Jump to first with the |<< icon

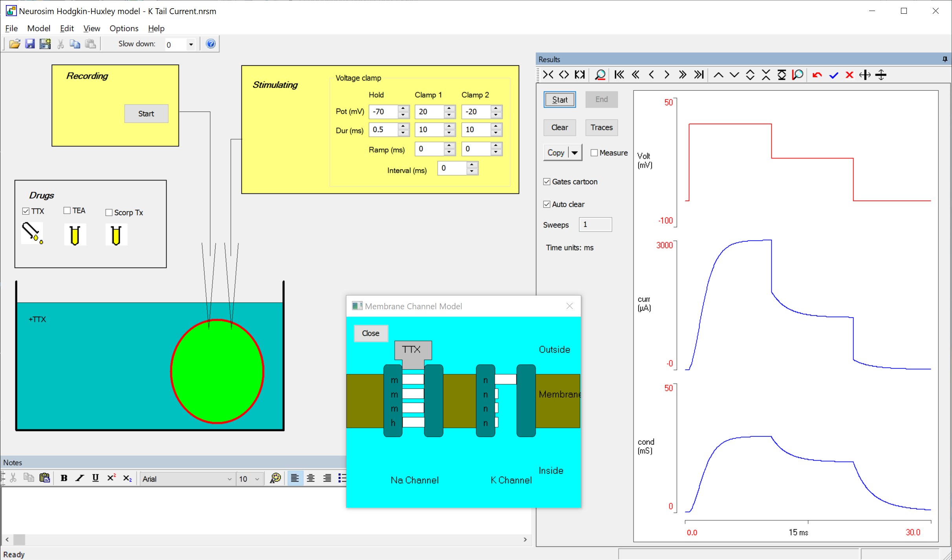click(619, 75)
